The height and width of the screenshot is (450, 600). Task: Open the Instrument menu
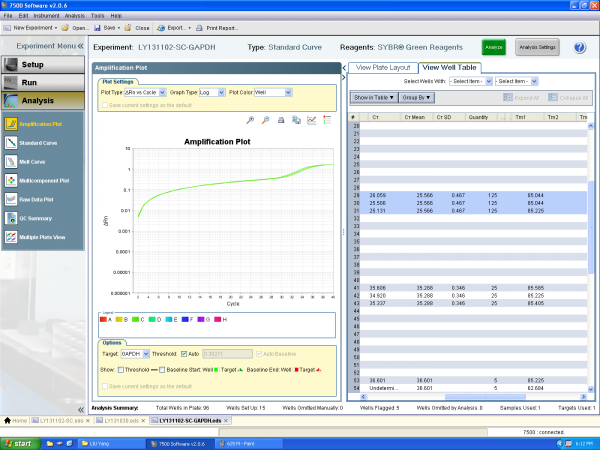[x=46, y=16]
